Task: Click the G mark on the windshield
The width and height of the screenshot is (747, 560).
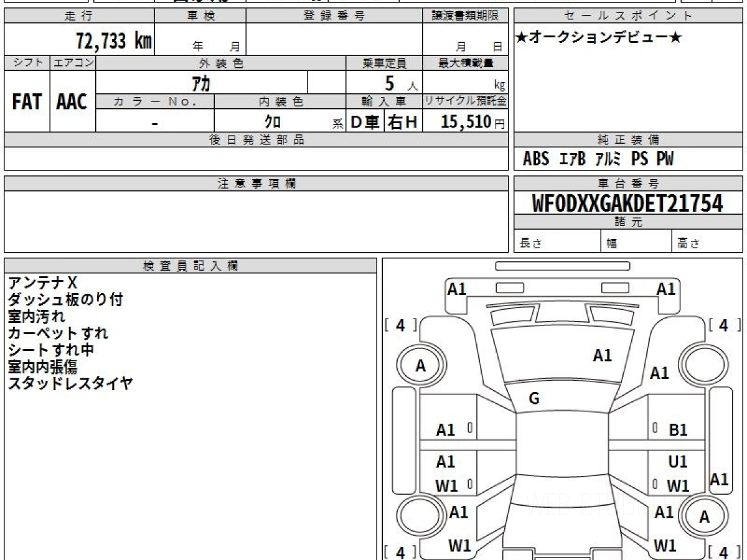Action: [x=534, y=399]
